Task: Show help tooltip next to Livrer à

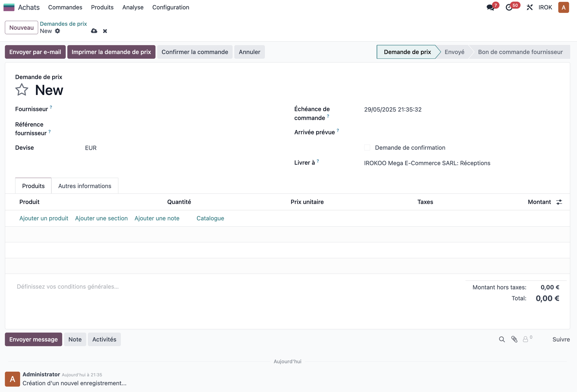Action: coord(318,161)
